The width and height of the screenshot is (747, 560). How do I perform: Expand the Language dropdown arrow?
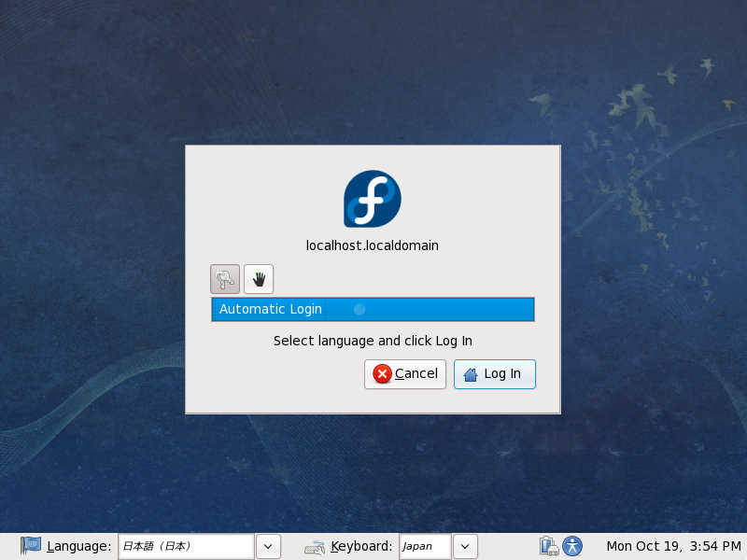click(268, 546)
